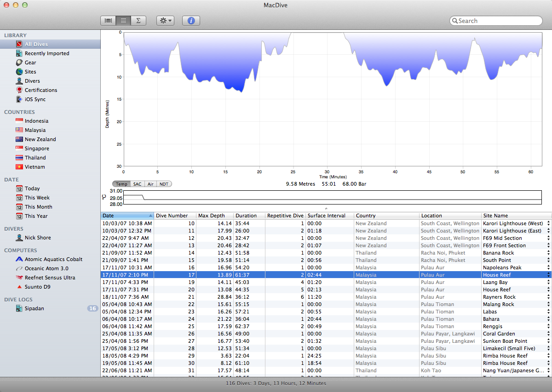The image size is (552, 392).
Task: Select the Rayners Rock dive row
Action: click(322, 297)
